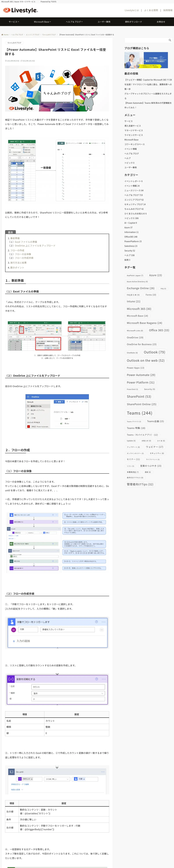174x868 pixels.
Task: Click the Home breadcrumb house icon
Action: [x=2, y=34]
